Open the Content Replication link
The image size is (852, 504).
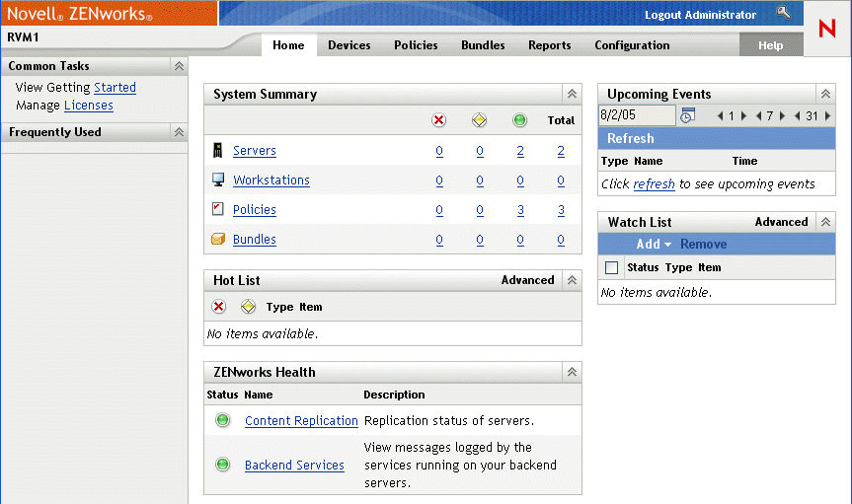[301, 420]
